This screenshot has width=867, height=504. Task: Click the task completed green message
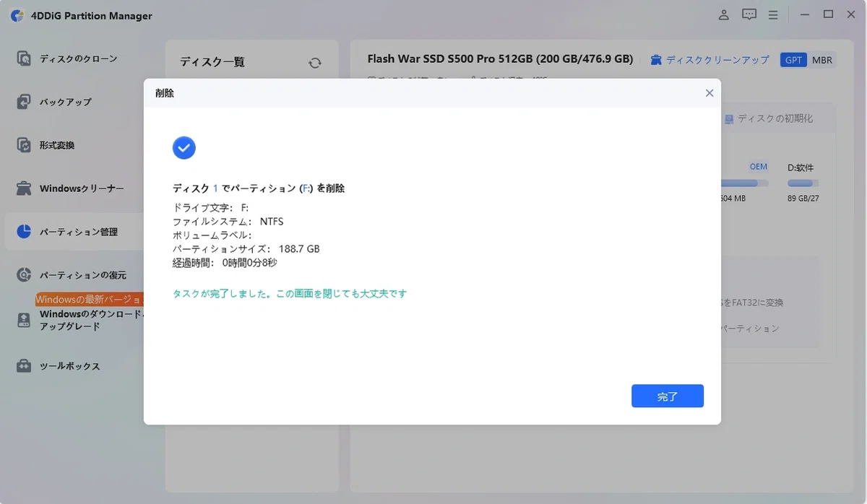[290, 294]
